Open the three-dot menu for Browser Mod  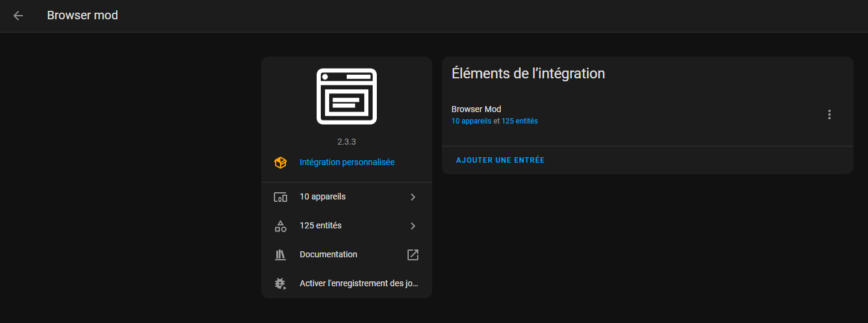(x=829, y=114)
